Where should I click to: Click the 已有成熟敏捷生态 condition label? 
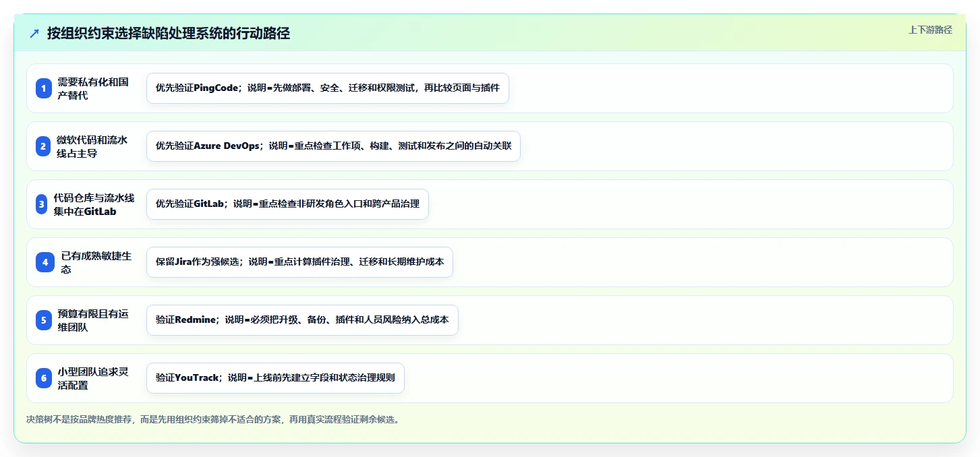[96, 262]
